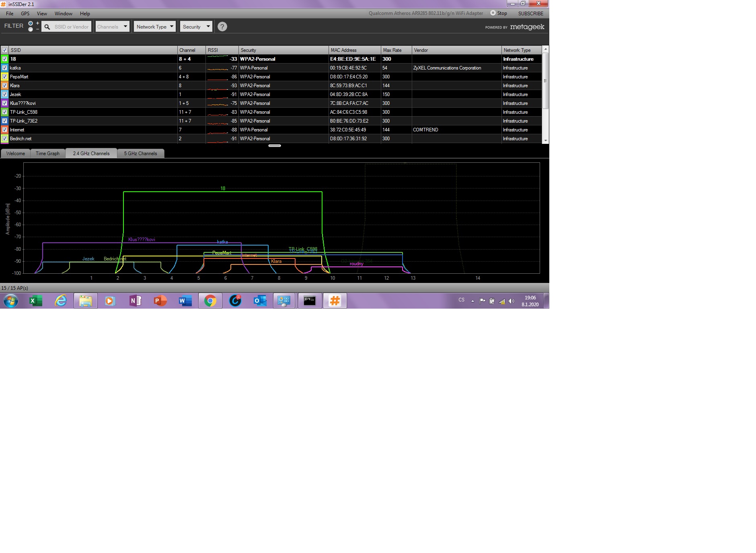
Task: Open the filter help question mark icon
Action: [222, 27]
